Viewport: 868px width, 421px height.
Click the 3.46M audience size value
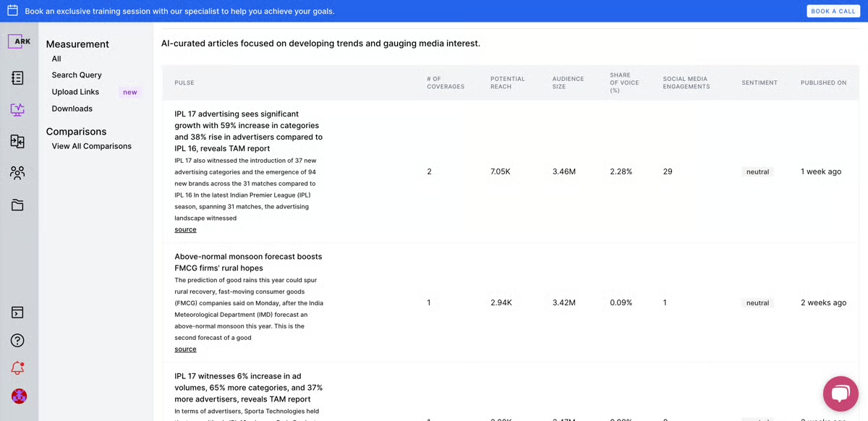(564, 172)
